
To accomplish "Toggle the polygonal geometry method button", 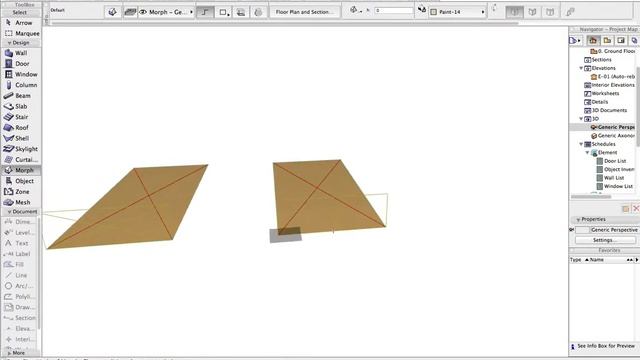I will [205, 12].
